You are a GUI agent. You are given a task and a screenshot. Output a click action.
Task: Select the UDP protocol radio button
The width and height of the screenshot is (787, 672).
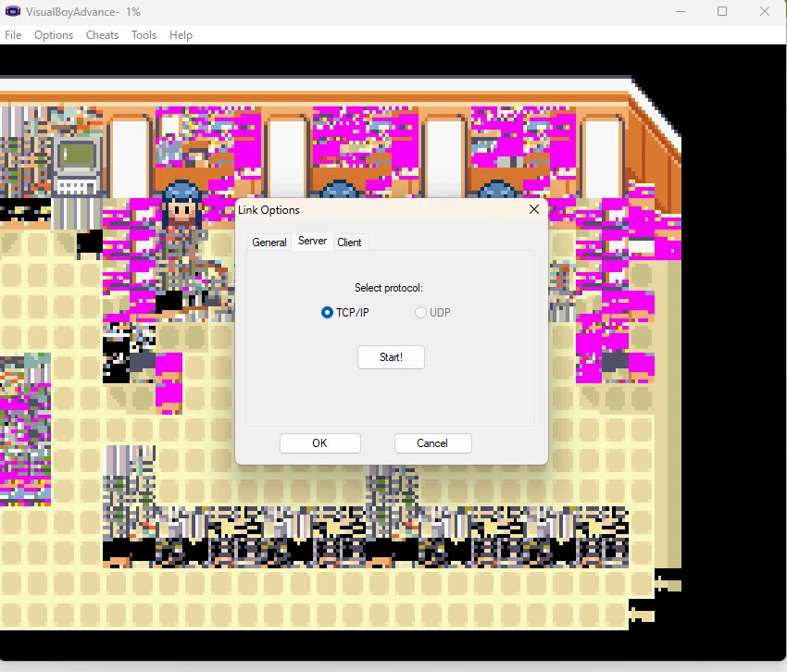[420, 312]
